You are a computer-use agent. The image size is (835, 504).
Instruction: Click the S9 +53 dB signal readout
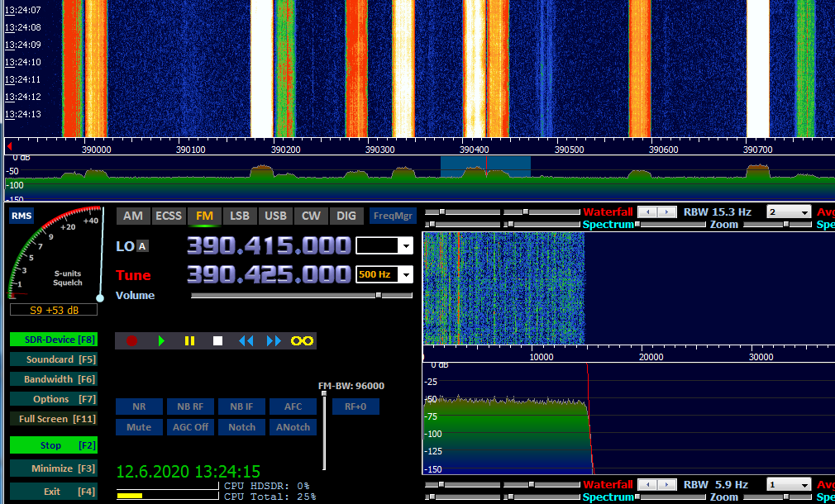coord(54,310)
